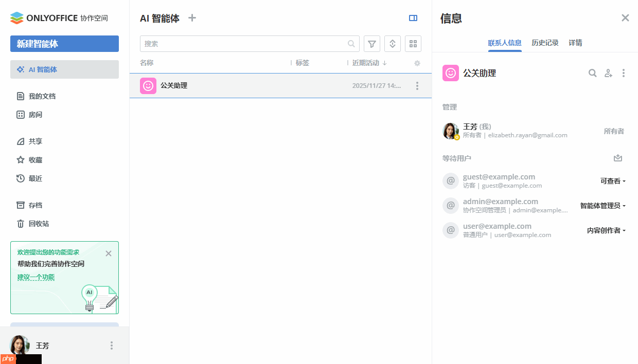The height and width of the screenshot is (364, 638).
Task: Open the 内容创作者 dropdown for user@example.com
Action: [x=606, y=230]
